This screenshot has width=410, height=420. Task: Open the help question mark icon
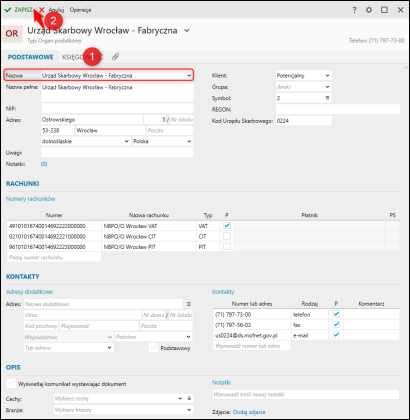click(x=355, y=10)
